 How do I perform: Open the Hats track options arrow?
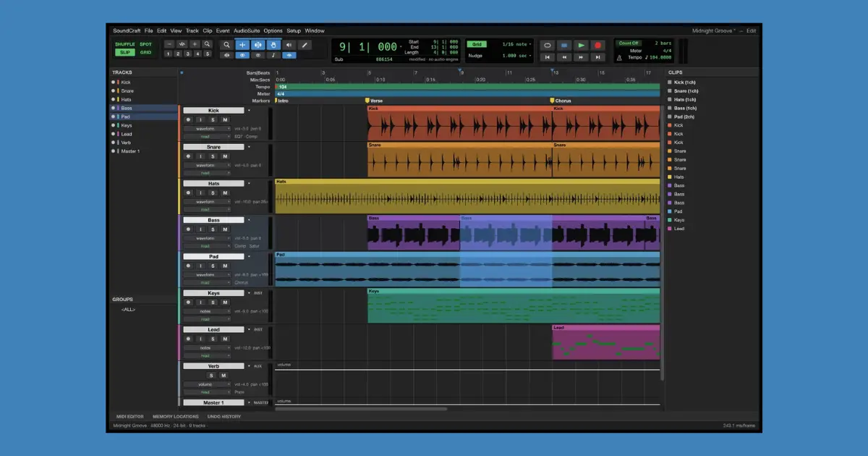tap(250, 184)
